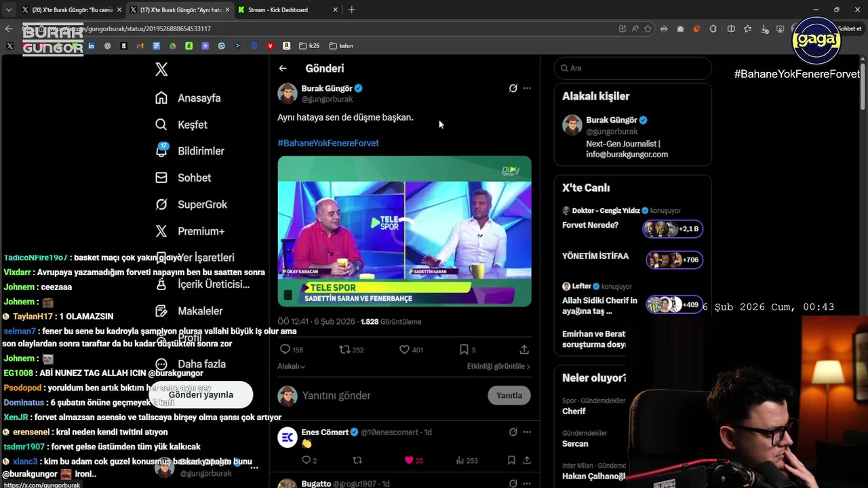Open the kalsın bookmarks folder

(x=341, y=46)
